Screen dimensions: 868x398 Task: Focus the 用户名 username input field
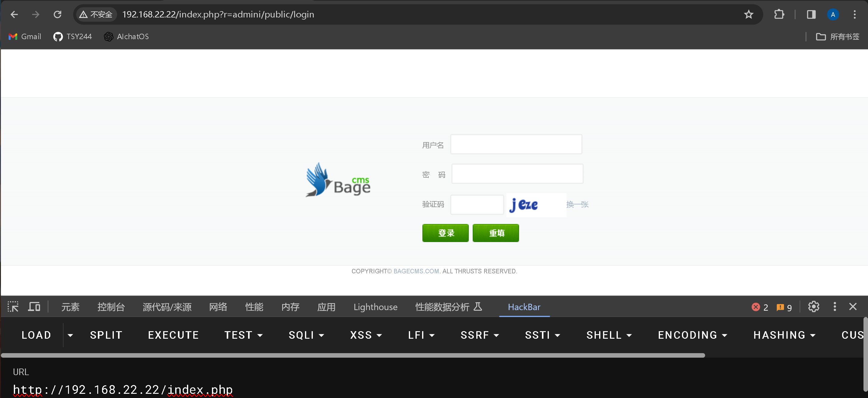[x=516, y=145]
